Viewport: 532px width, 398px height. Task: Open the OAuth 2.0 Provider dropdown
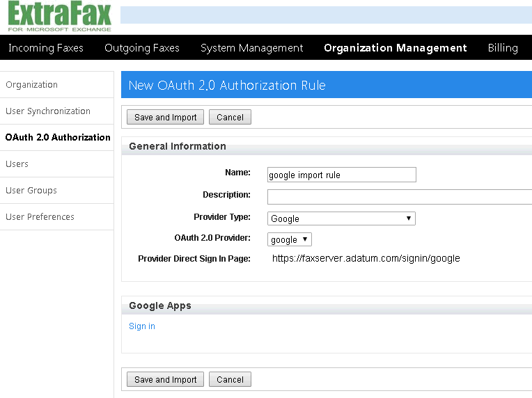click(290, 239)
